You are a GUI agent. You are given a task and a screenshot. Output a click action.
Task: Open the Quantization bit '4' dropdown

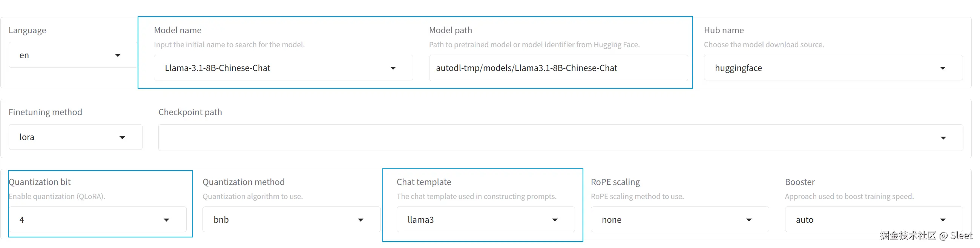pyautogui.click(x=87, y=219)
